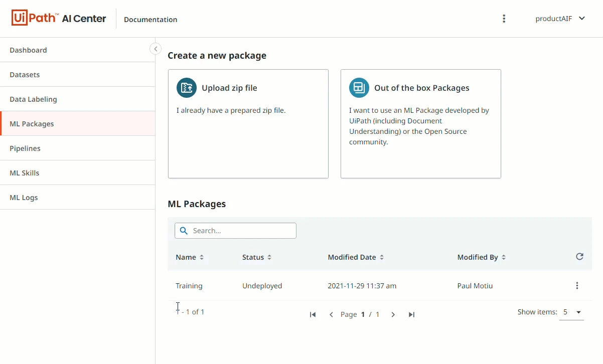Go to first page of results

coord(313,314)
